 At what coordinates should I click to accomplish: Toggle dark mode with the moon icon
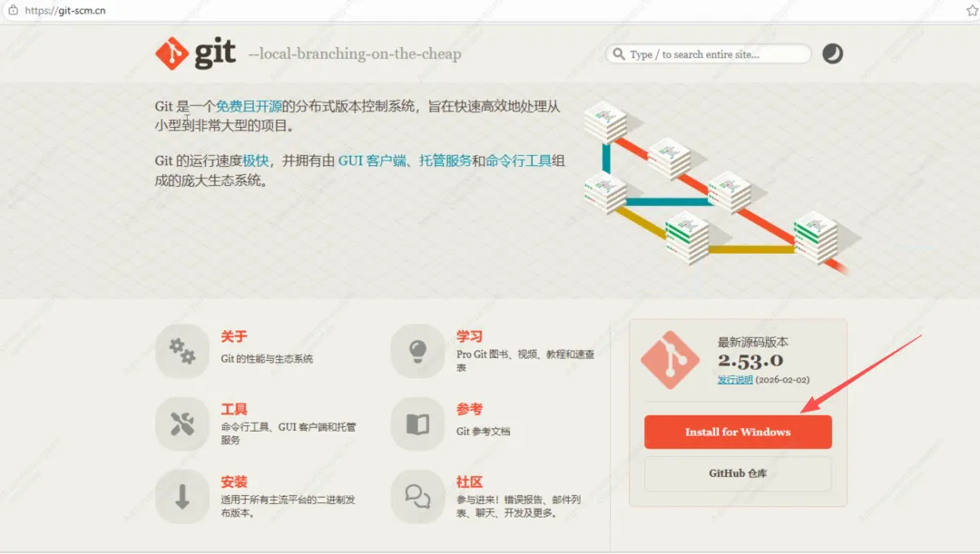(832, 53)
